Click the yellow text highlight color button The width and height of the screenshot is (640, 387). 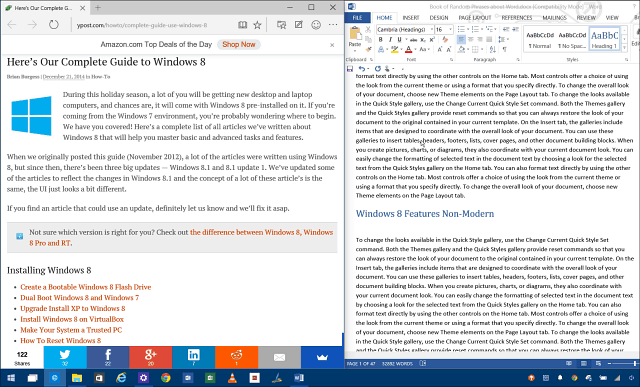(x=394, y=49)
